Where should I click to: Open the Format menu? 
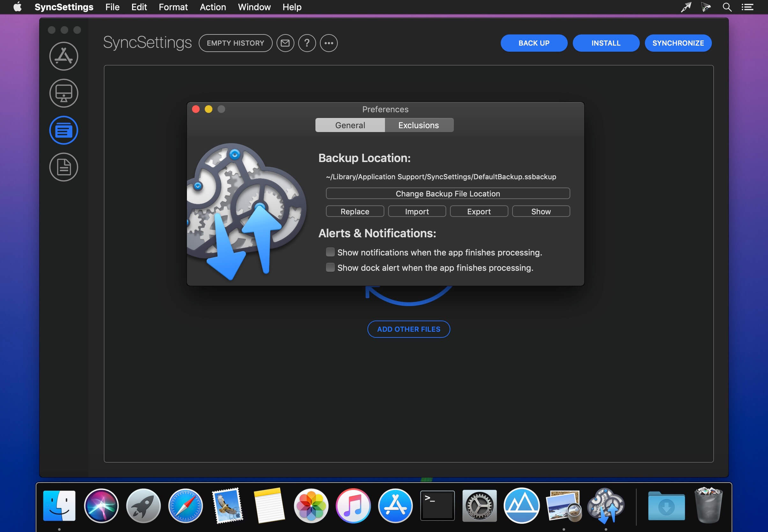tap(173, 7)
